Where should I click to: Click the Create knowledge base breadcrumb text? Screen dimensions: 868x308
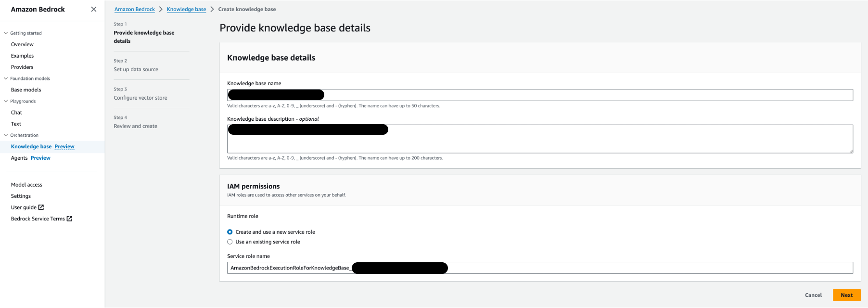(x=247, y=9)
